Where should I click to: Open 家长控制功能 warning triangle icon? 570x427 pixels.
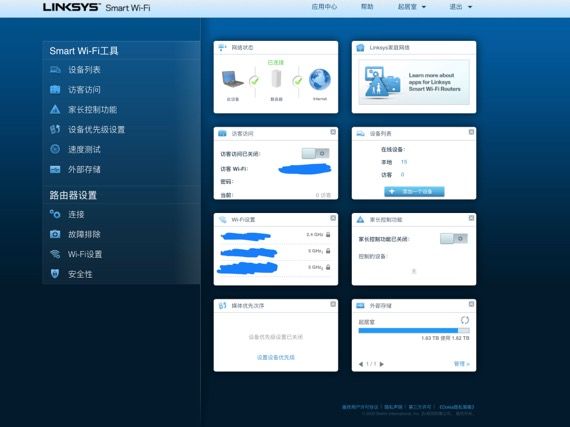(55, 109)
